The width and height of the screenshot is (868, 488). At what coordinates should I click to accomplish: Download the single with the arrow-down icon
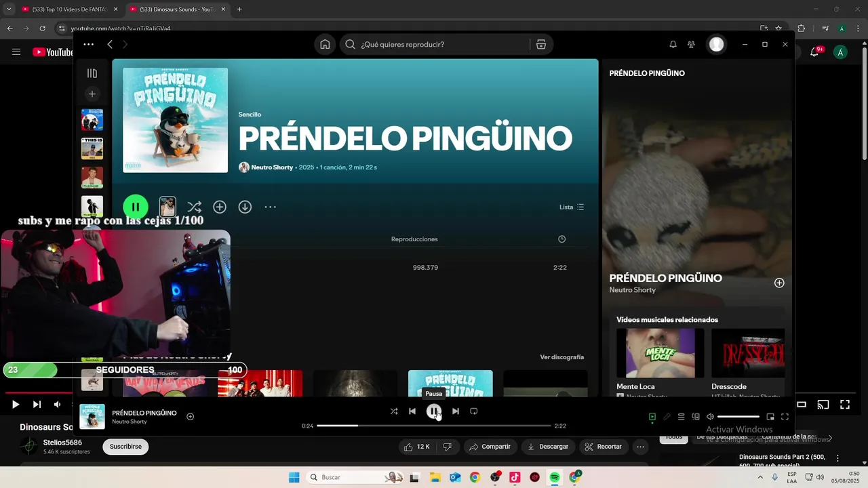pos(245,207)
